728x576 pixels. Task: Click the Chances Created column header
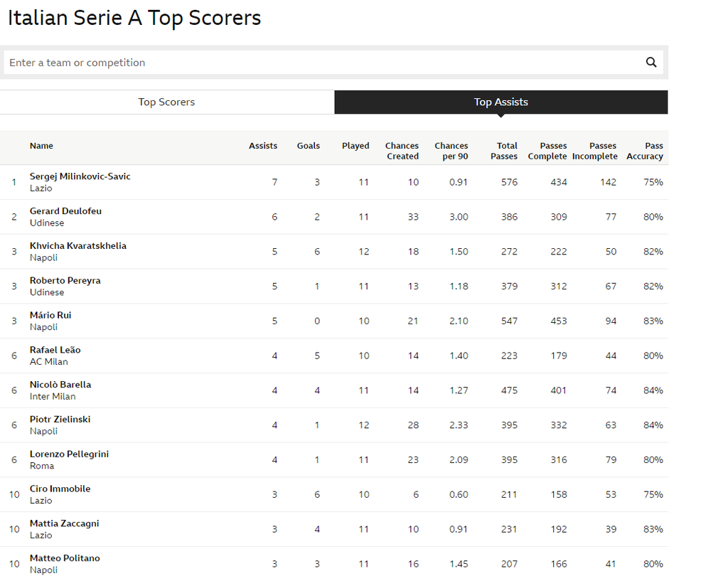pos(402,151)
